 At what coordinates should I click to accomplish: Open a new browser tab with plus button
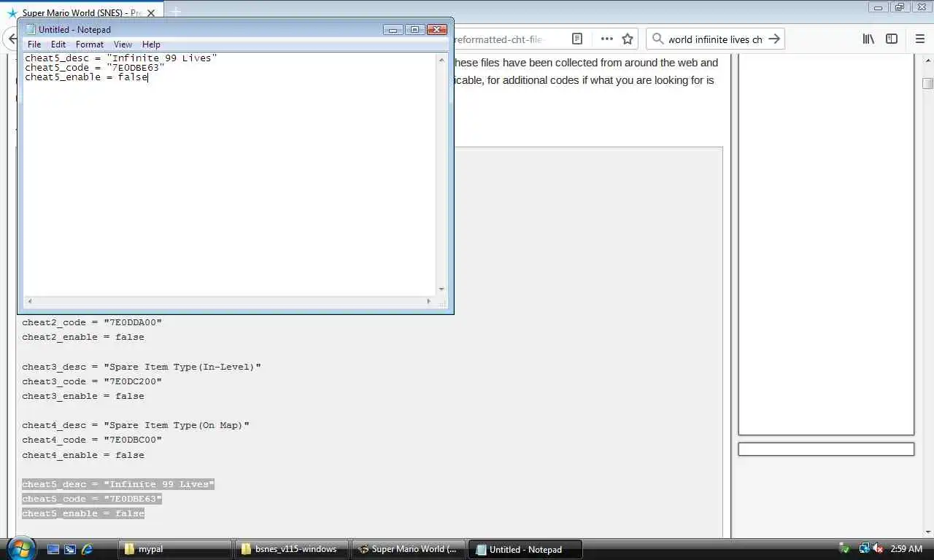click(x=175, y=12)
